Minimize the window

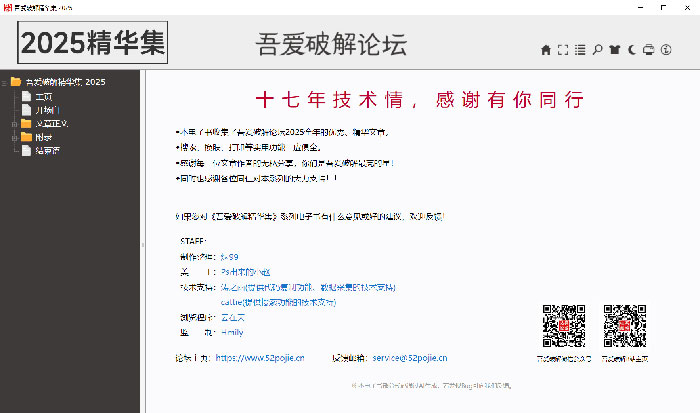tap(641, 8)
